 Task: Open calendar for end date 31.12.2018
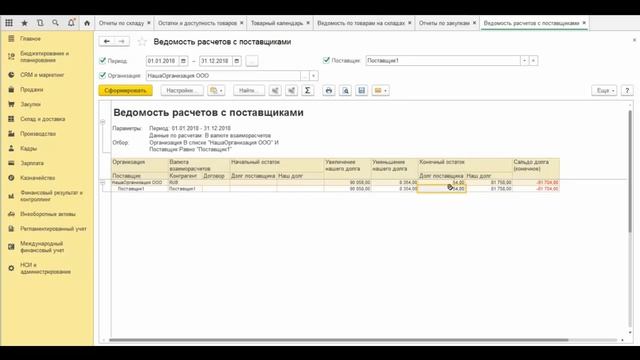[237, 61]
